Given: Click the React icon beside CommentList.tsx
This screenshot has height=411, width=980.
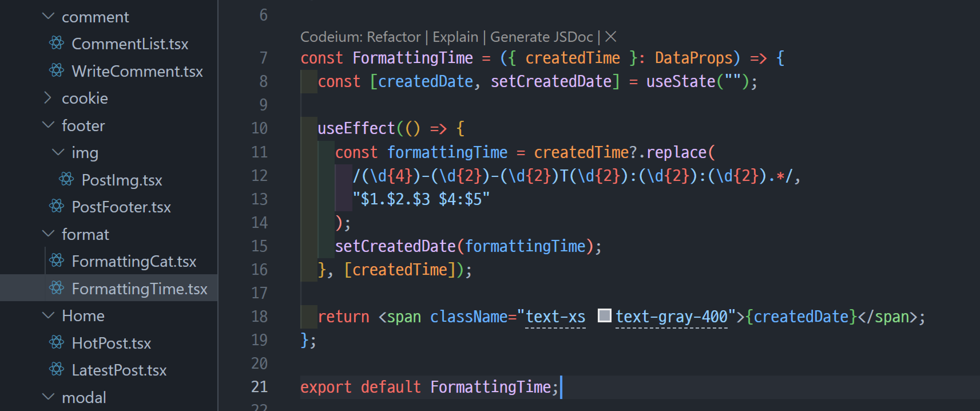Looking at the screenshot, I should tap(57, 43).
